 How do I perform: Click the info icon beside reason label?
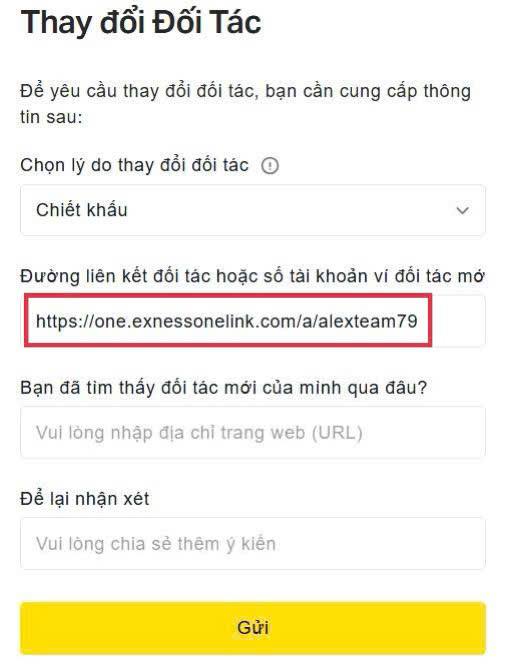tap(270, 166)
